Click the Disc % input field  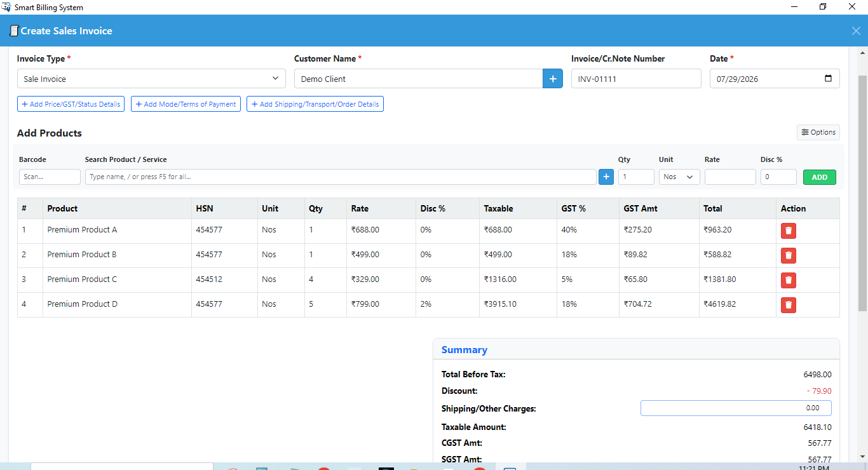[778, 177]
